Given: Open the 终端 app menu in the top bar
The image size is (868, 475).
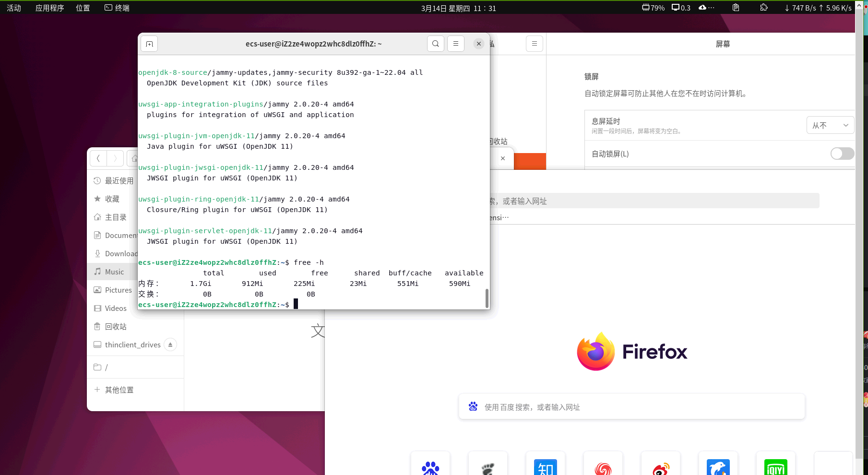Looking at the screenshot, I should coord(117,8).
